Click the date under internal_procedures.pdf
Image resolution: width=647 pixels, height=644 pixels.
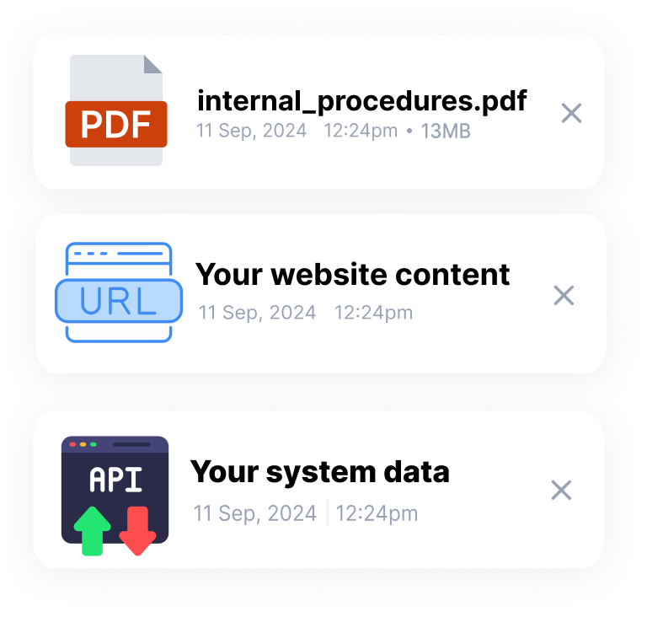point(252,131)
